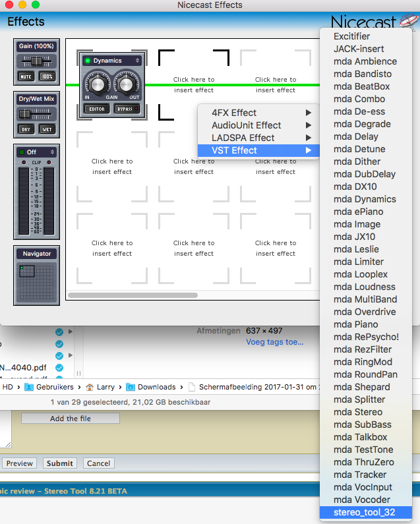Click the Dynamics IN gain knob

click(x=98, y=84)
